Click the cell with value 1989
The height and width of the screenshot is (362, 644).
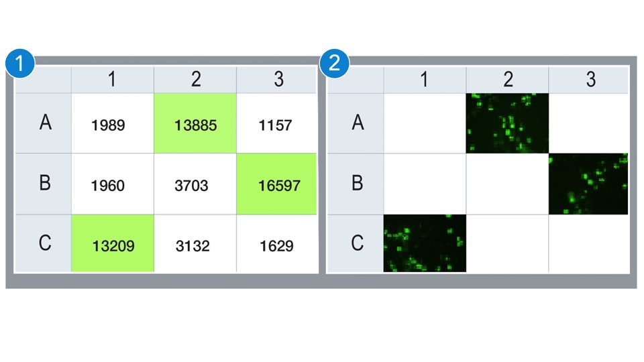pyautogui.click(x=108, y=124)
